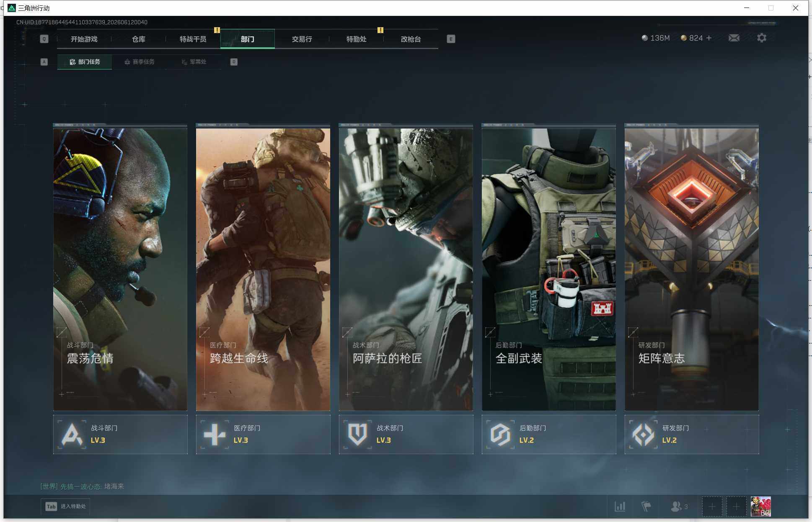This screenshot has height=522, width=812.
Task: Click the 医疗部门 cross emblem icon
Action: 215,435
